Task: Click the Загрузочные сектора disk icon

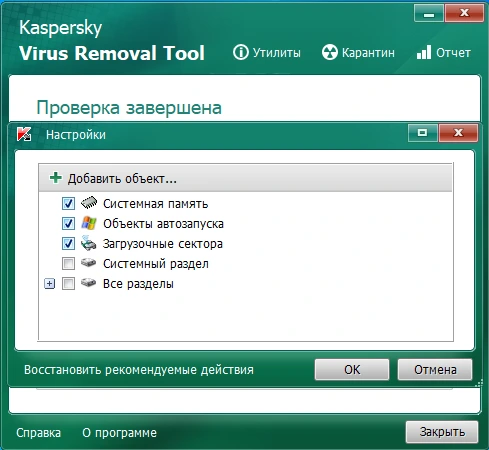Action: [88, 243]
